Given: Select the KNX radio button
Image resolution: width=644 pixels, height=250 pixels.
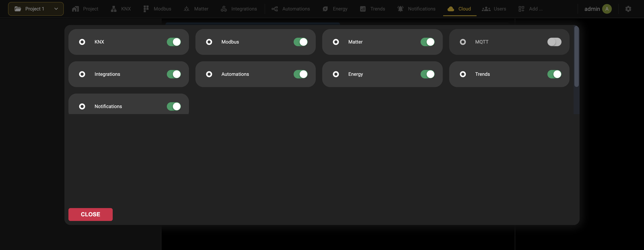Looking at the screenshot, I should coord(82,42).
